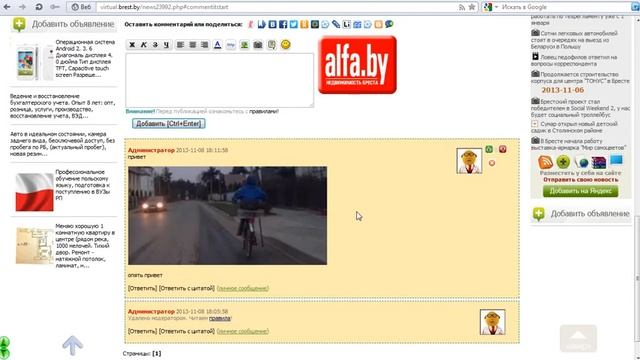Click the Администратор avatar on the second comment
The image size is (640, 360).
pyautogui.click(x=492, y=322)
